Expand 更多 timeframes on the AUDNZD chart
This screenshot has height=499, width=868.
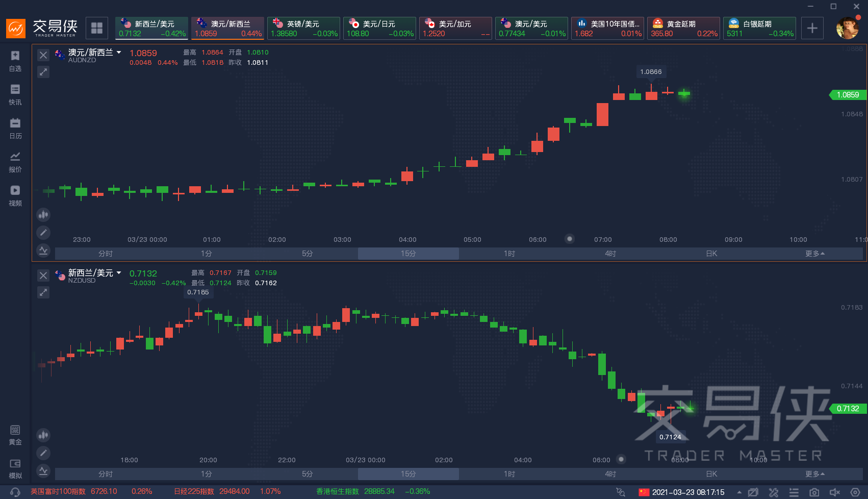[x=814, y=254]
